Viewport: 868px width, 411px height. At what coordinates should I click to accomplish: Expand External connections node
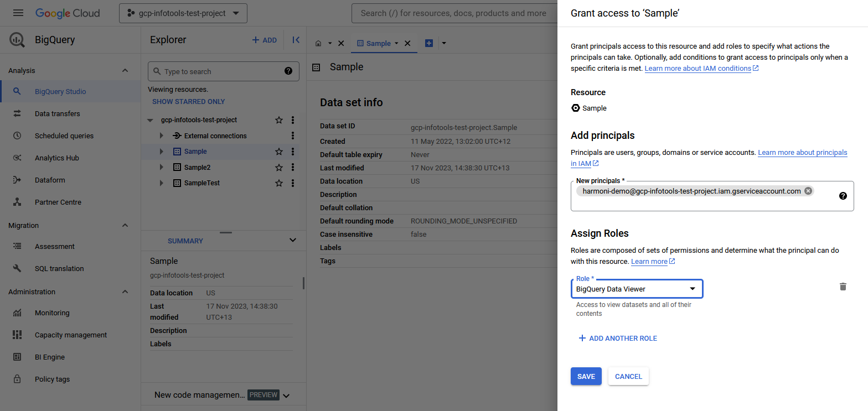(162, 136)
